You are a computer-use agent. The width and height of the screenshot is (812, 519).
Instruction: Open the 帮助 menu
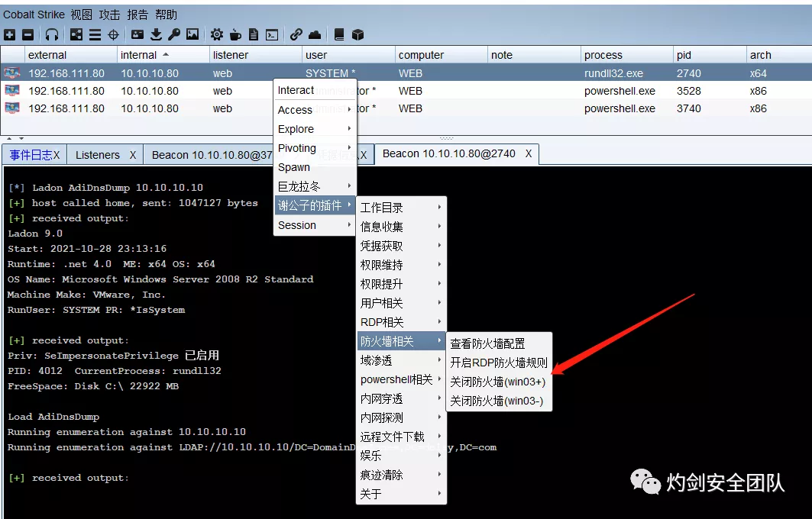point(166,15)
